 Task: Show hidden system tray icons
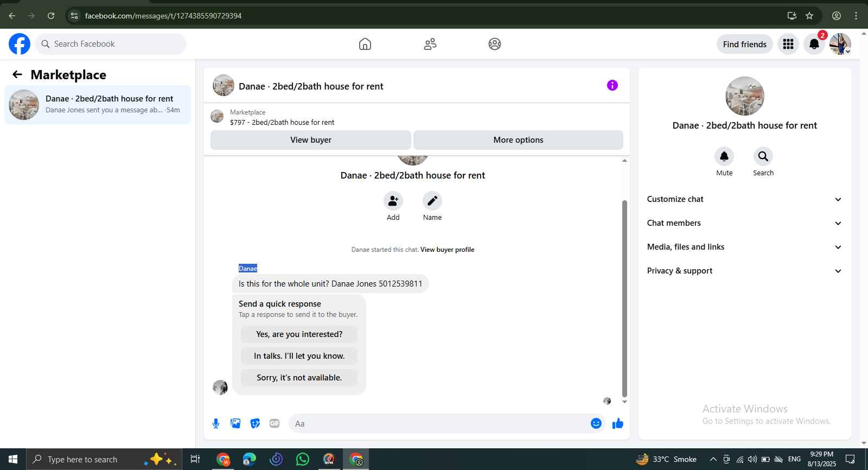713,459
